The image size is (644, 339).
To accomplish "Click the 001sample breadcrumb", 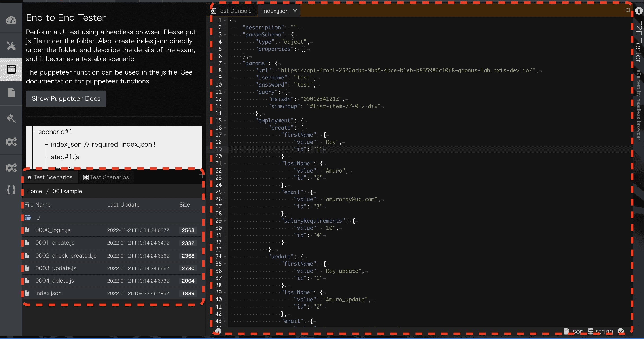I will [67, 191].
